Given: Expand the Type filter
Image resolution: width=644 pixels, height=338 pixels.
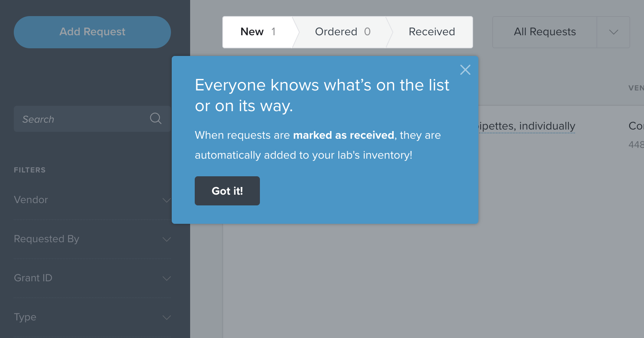Looking at the screenshot, I should (92, 317).
